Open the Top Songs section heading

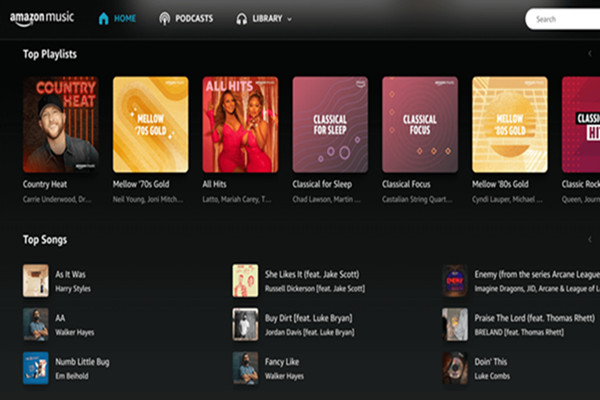pyautogui.click(x=45, y=240)
